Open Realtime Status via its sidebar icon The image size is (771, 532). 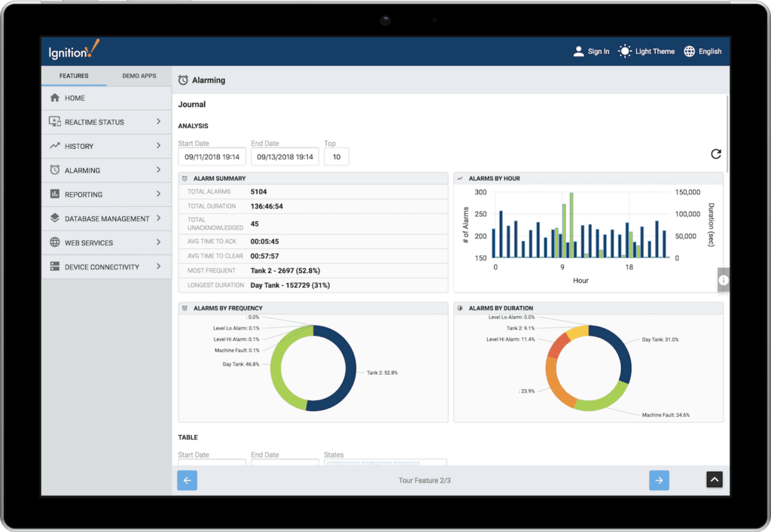(53, 122)
